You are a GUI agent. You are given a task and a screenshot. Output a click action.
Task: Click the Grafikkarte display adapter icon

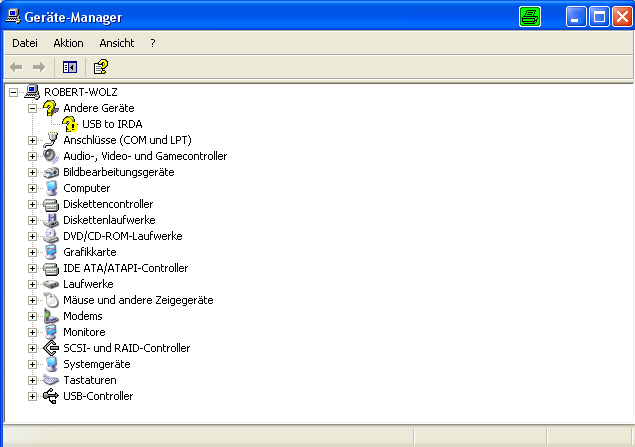[51, 252]
